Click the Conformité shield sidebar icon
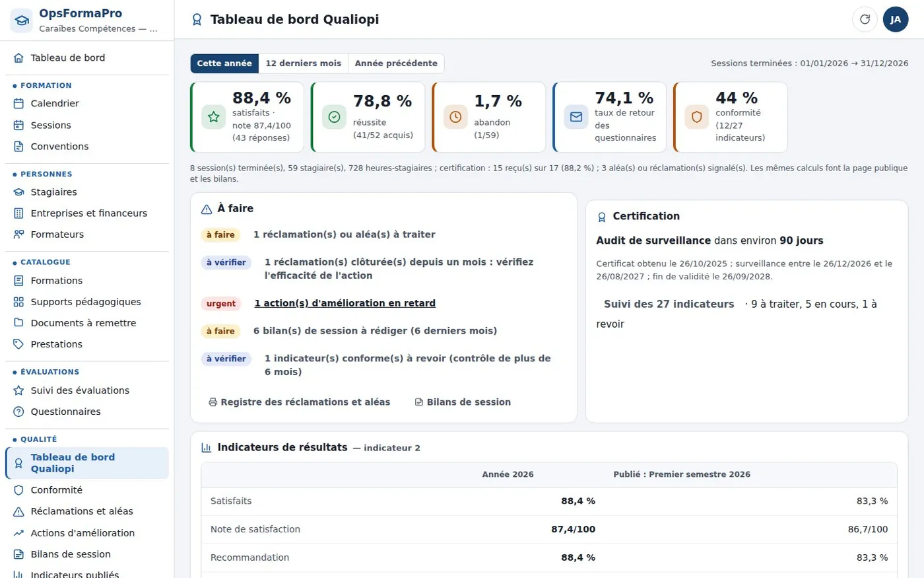The width and height of the screenshot is (924, 578). pyautogui.click(x=18, y=490)
